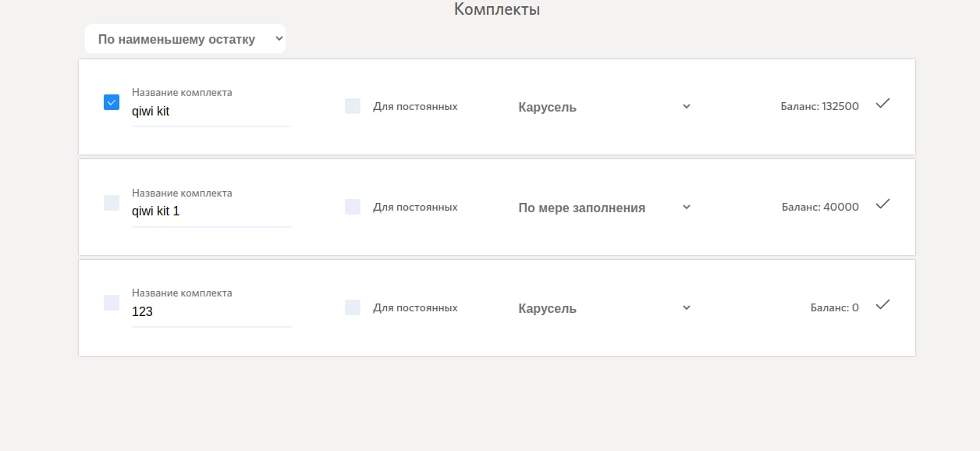Image resolution: width=980 pixels, height=451 pixels.
Task: Uncheck the selection checkbox for qiwi kit
Action: click(x=112, y=102)
